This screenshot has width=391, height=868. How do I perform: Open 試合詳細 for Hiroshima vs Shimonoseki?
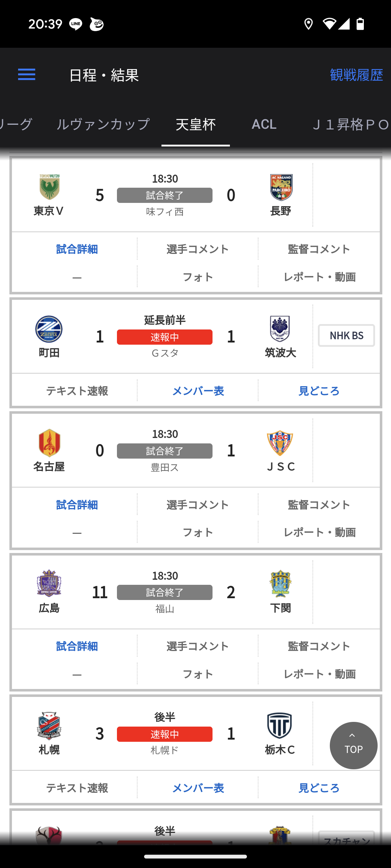coord(77,646)
